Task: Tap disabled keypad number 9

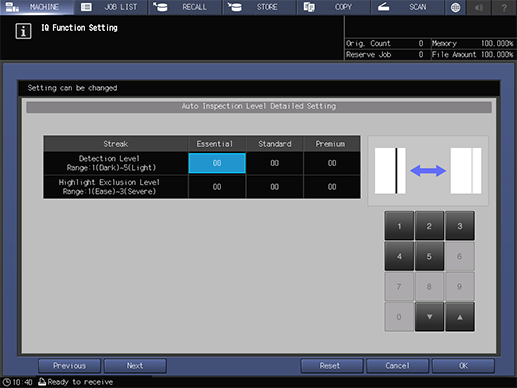Action: [x=460, y=286]
